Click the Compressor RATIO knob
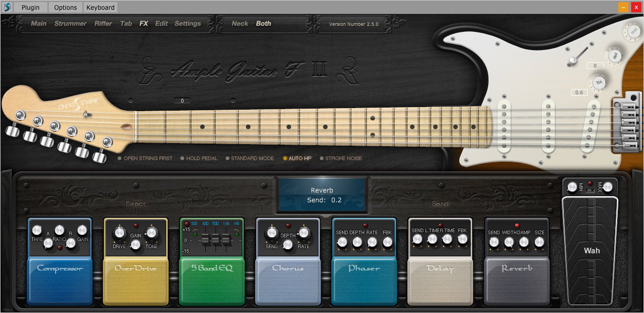The height and width of the screenshot is (313, 644). (x=60, y=230)
